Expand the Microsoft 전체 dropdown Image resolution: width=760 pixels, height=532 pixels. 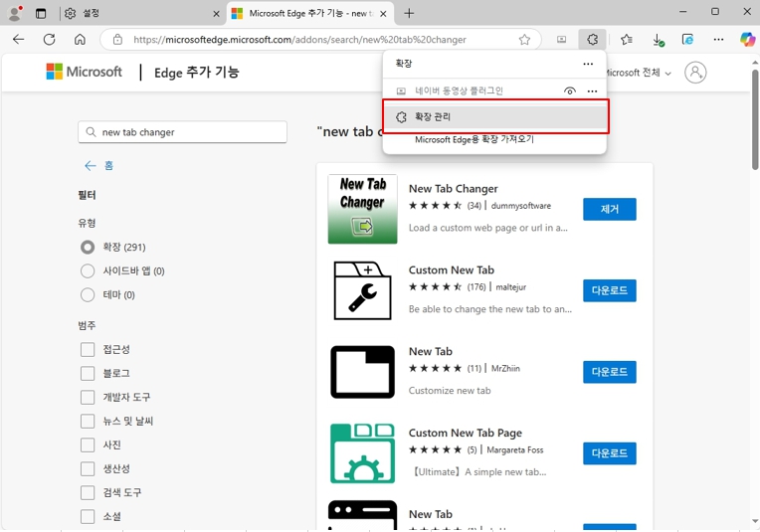coord(639,73)
